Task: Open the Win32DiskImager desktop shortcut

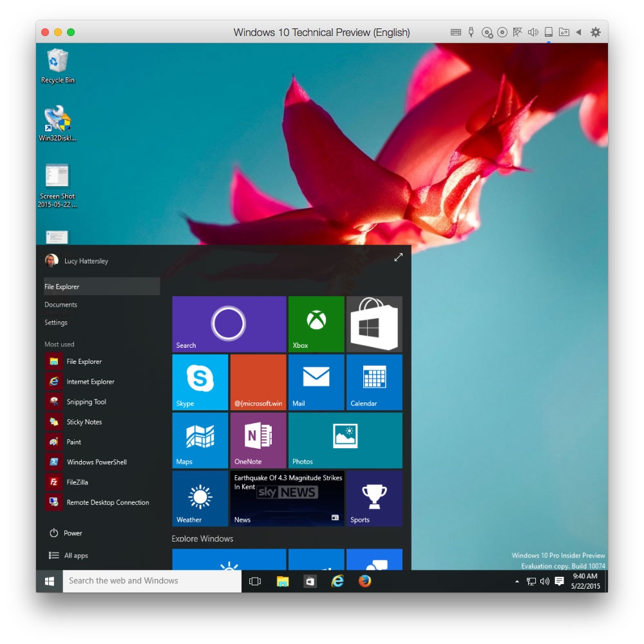Action: pos(57,123)
